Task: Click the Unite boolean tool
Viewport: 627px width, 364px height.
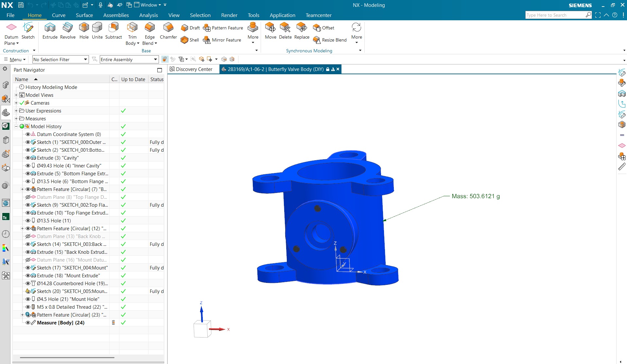Action: (x=97, y=31)
